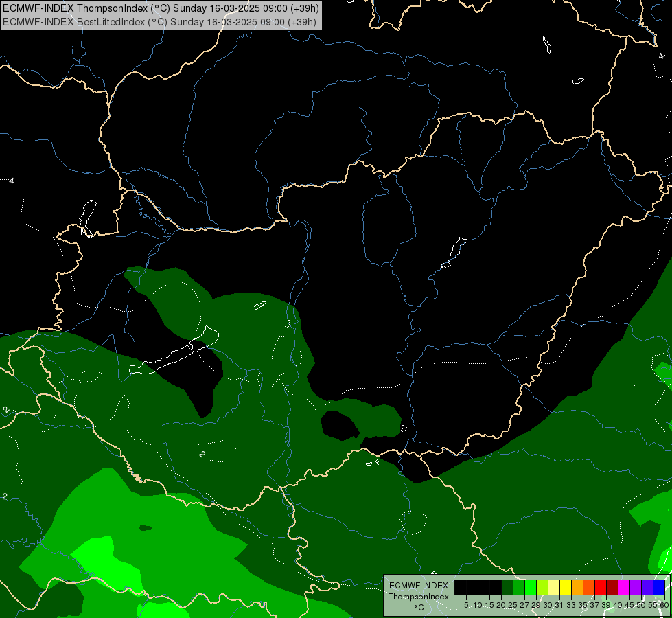Viewport: 672px width, 618px height.
Task: Click the orange-red 35–37 legend swatch
Action: pos(589,588)
